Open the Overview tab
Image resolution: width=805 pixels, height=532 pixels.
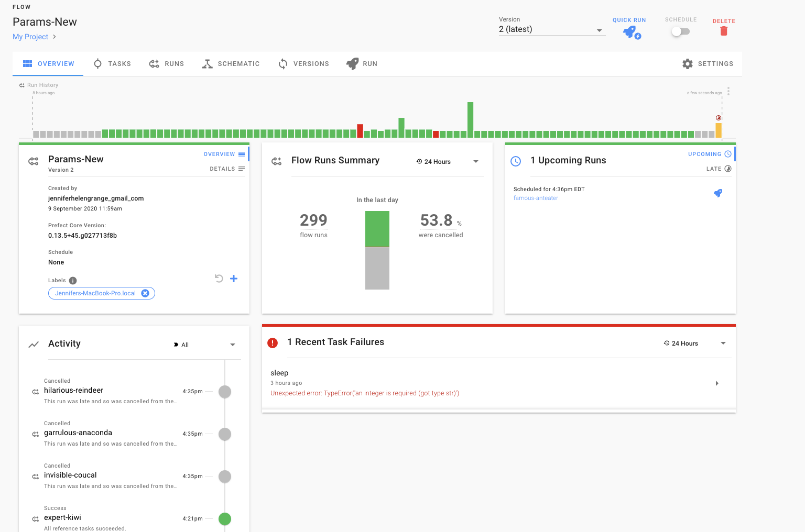pos(48,64)
